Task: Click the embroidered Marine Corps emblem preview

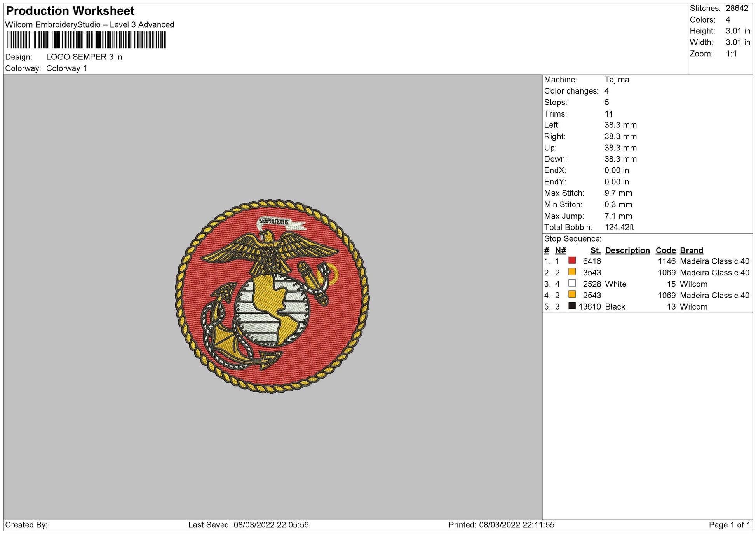Action: coord(272,297)
